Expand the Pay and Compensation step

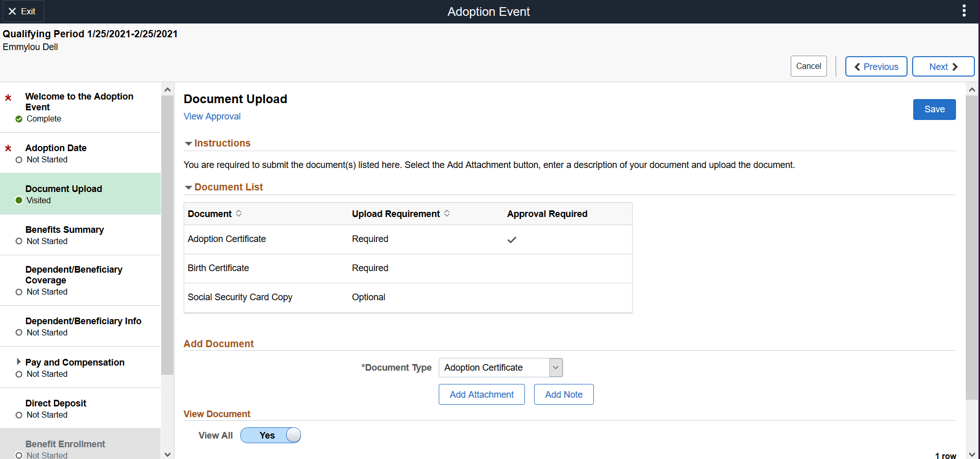[x=19, y=362]
